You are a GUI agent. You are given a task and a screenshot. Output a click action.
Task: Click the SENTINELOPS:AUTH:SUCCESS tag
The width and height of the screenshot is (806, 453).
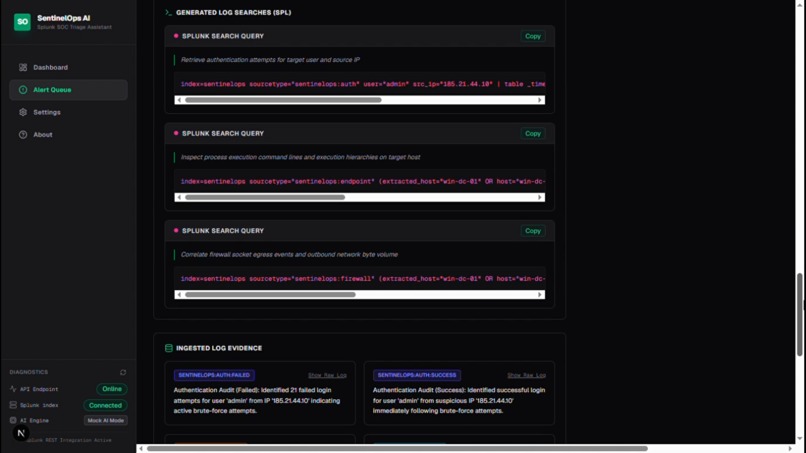pyautogui.click(x=417, y=375)
